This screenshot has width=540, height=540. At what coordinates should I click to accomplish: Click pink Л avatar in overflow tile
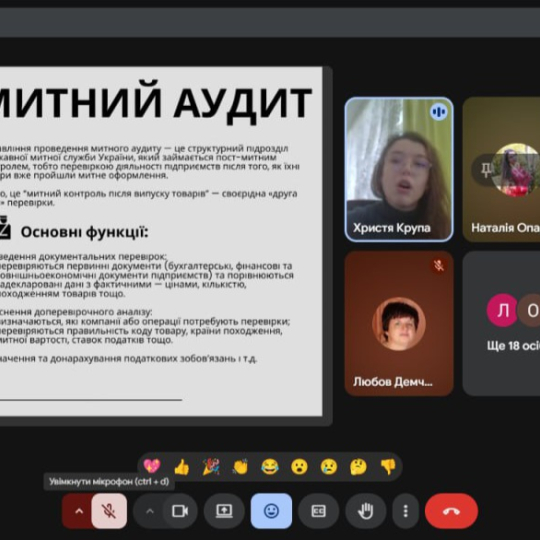pos(502,310)
